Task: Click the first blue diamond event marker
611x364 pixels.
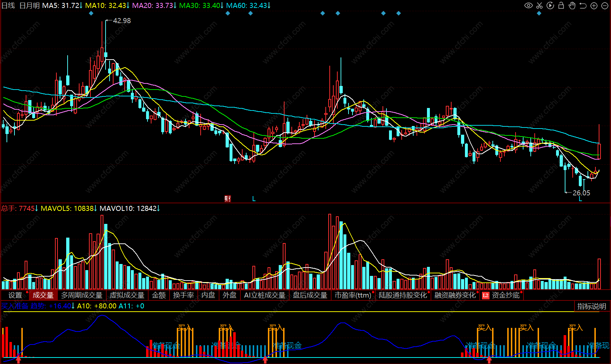Action: [x=91, y=13]
